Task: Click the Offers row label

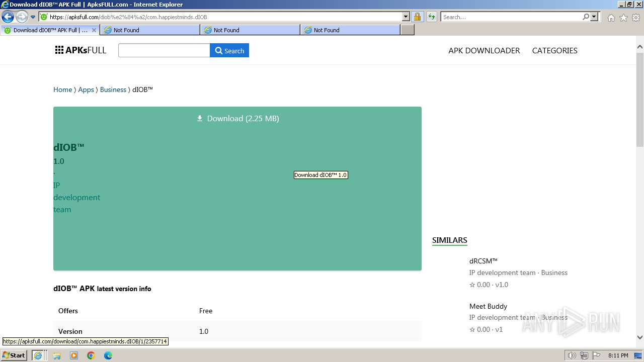Action: pos(68,311)
